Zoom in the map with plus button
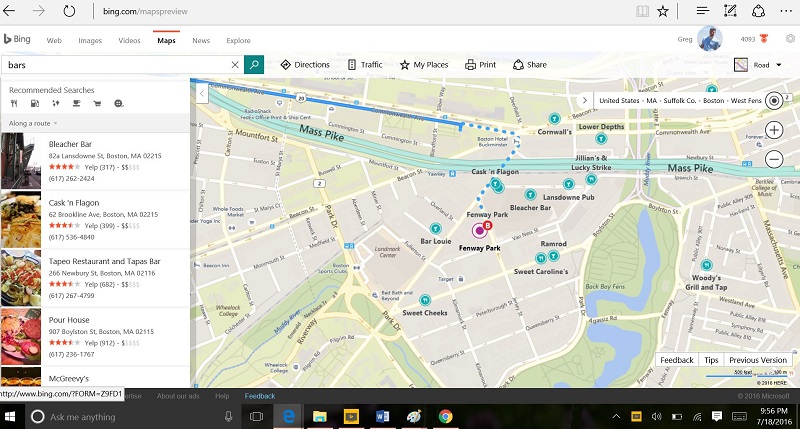The image size is (800, 429). pyautogui.click(x=774, y=130)
